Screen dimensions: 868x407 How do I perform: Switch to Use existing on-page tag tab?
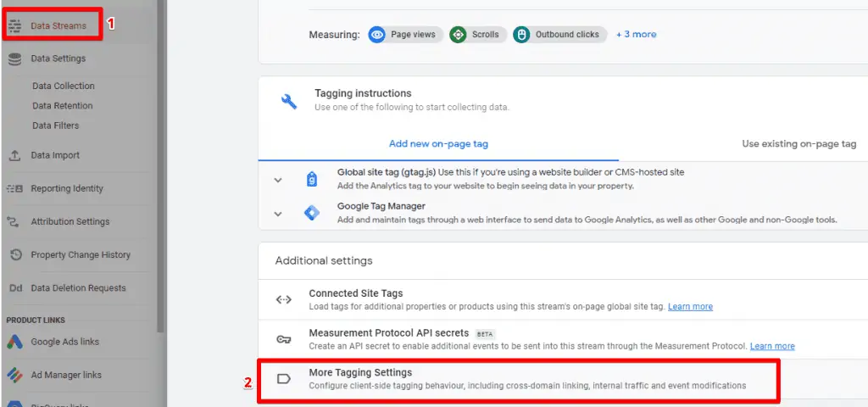tap(798, 144)
